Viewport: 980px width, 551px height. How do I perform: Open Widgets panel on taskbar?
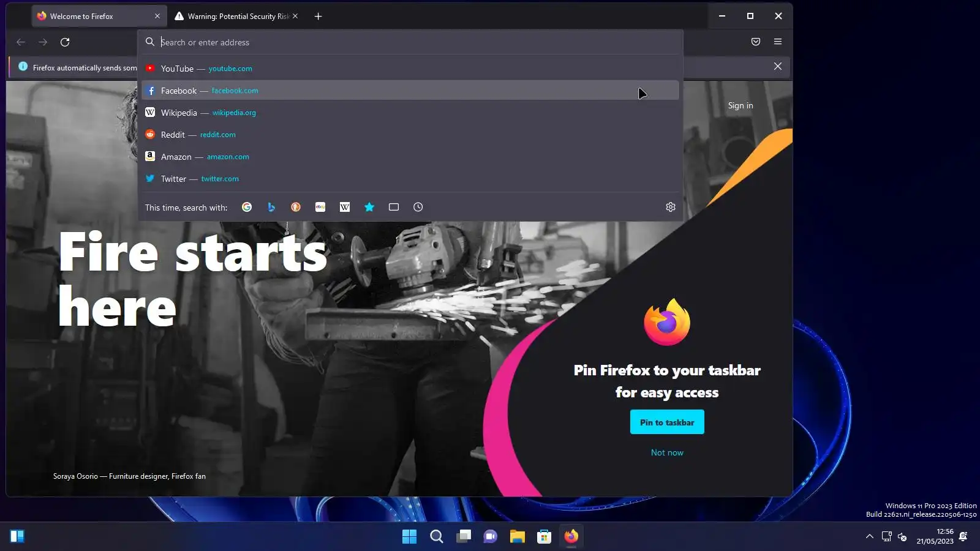(17, 536)
